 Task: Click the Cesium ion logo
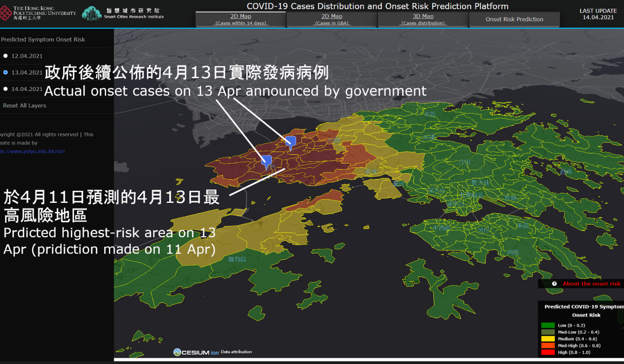196,352
